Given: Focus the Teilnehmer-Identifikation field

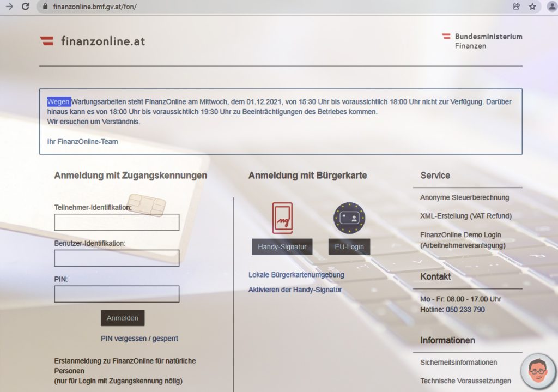Looking at the screenshot, I should click(117, 222).
